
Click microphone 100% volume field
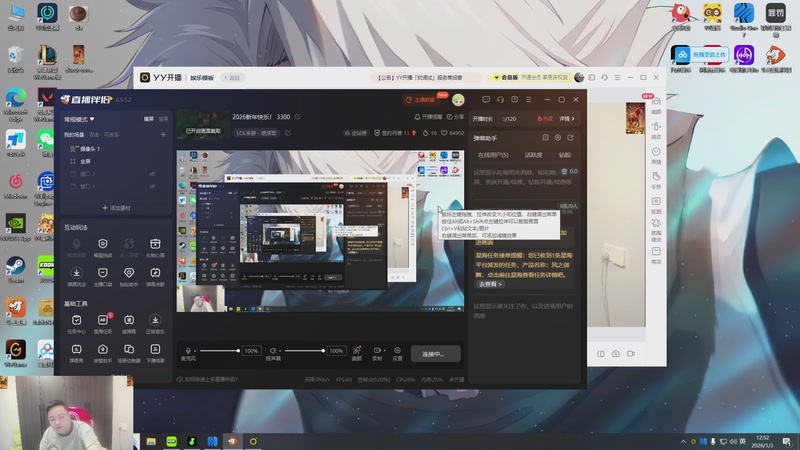point(251,351)
